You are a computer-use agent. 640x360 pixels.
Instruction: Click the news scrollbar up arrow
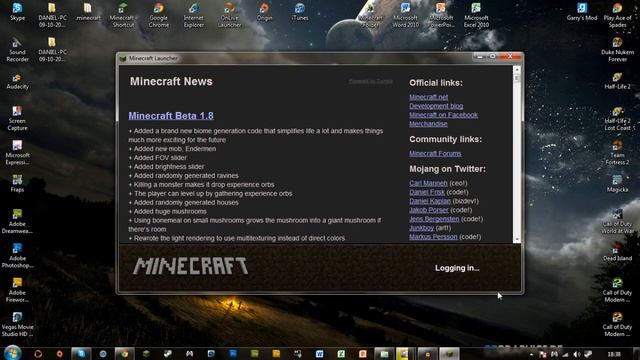point(517,70)
